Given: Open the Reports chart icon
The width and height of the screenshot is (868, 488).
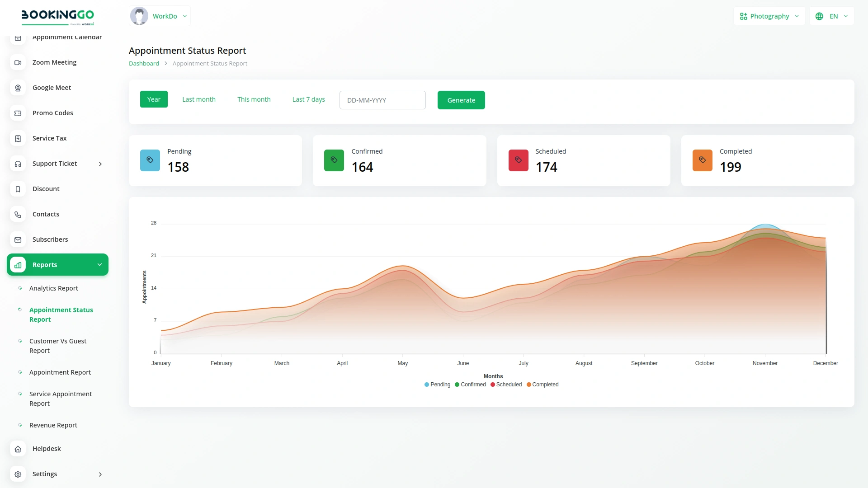Looking at the screenshot, I should (18, 265).
